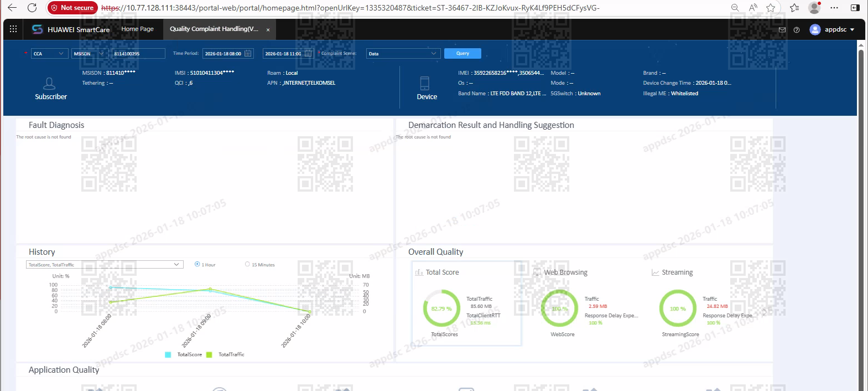Click the Application Quality heading
The width and height of the screenshot is (868, 391).
pos(64,370)
